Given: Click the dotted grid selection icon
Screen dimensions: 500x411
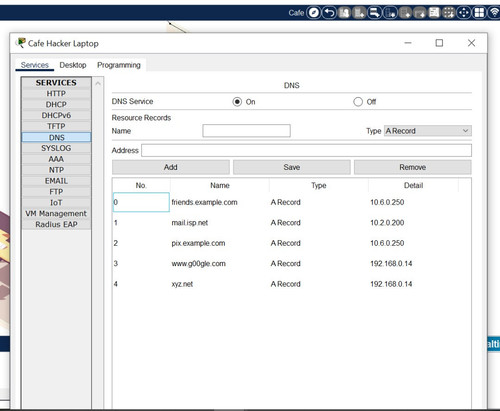Looking at the screenshot, I should [449, 13].
